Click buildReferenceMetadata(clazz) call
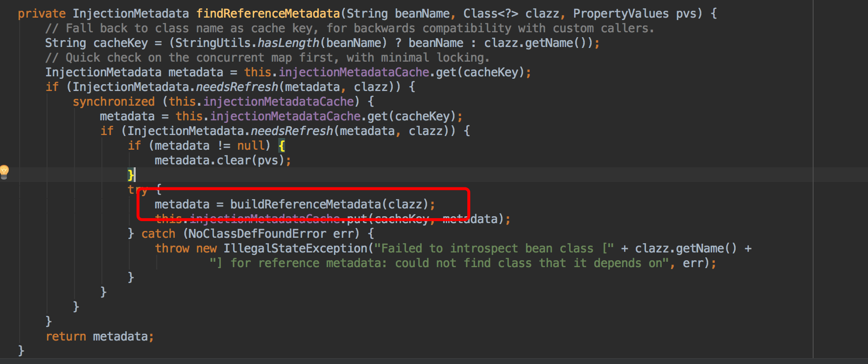This screenshot has width=868, height=364. [330, 205]
